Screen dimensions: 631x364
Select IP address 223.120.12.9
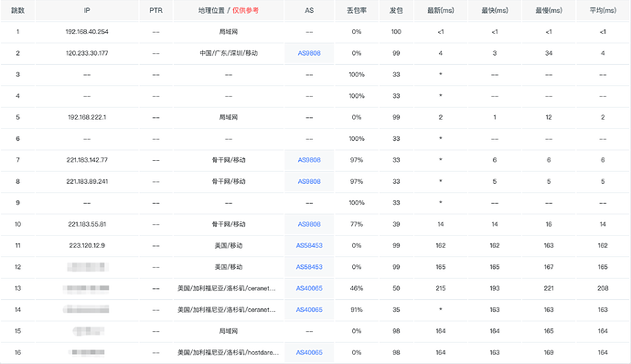point(87,246)
